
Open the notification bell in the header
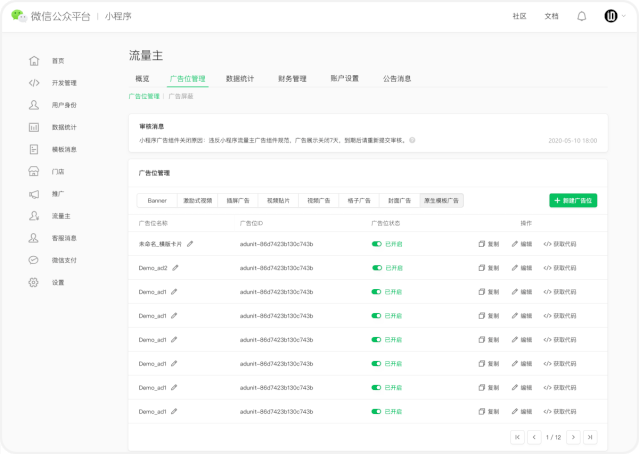point(582,16)
